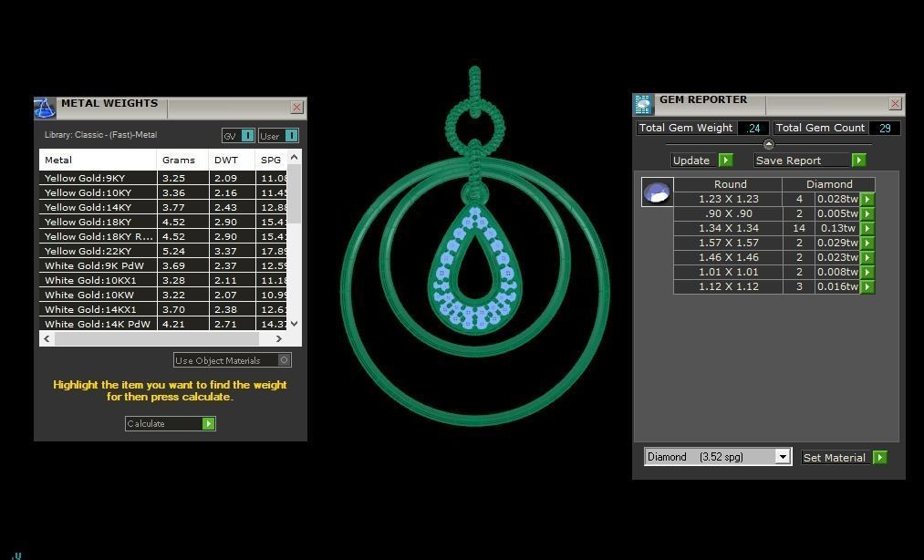Click the metal list scroll up arrow
The height and width of the screenshot is (560, 924).
point(294,158)
